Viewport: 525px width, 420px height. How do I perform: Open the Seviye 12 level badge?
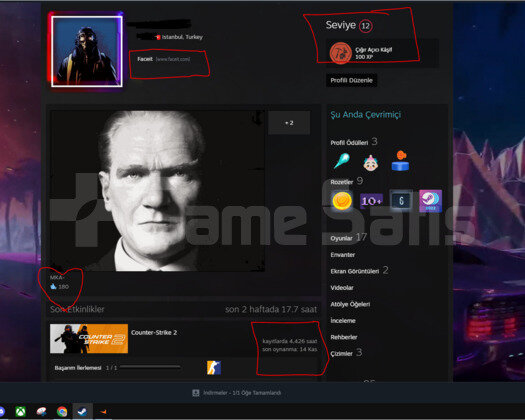365,26
